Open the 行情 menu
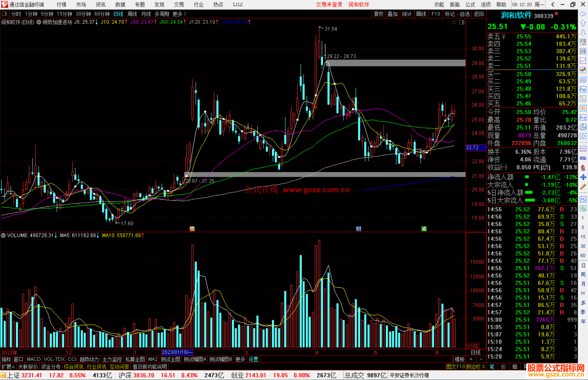The image size is (588, 380). click(62, 4)
